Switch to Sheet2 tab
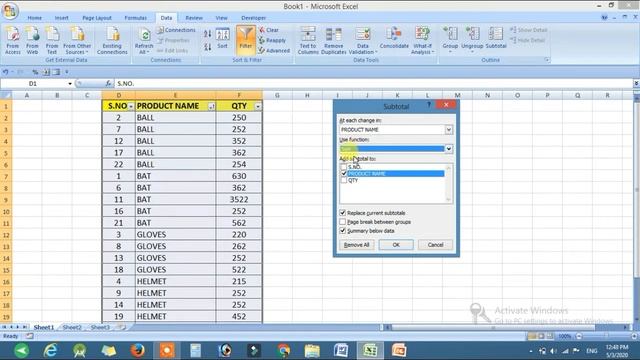Image resolution: width=640 pixels, height=360 pixels. click(x=72, y=327)
